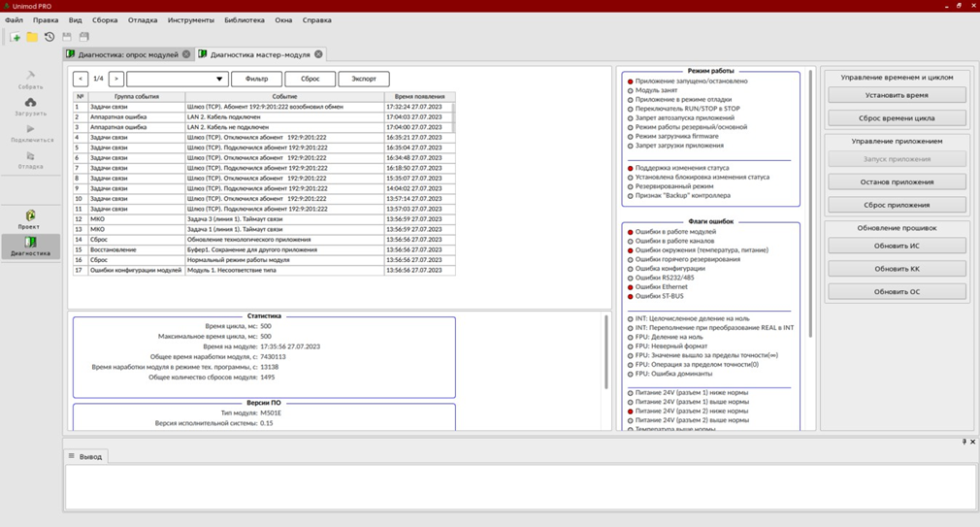Viewport: 980px width, 527px height.
Task: Open the Вид menu
Action: pos(75,20)
